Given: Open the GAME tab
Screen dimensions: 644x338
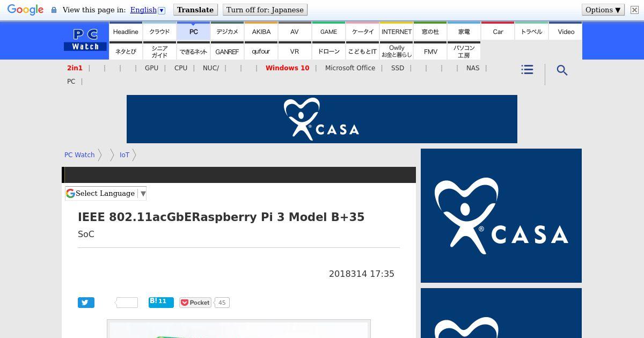Looking at the screenshot, I should click(x=328, y=32).
